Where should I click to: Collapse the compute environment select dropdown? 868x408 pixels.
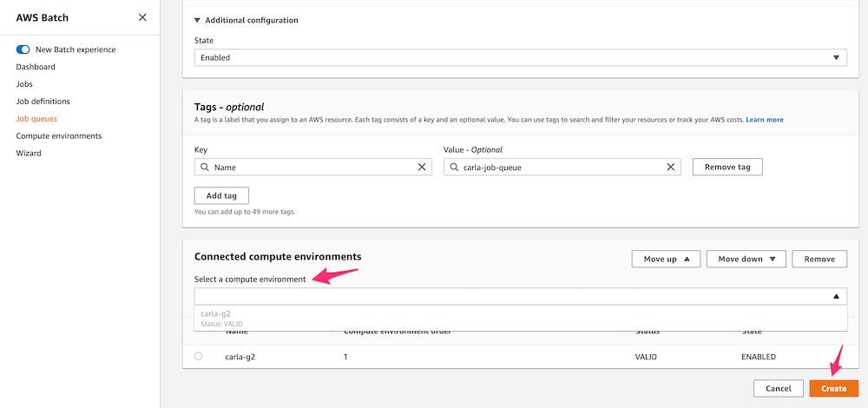(837, 296)
